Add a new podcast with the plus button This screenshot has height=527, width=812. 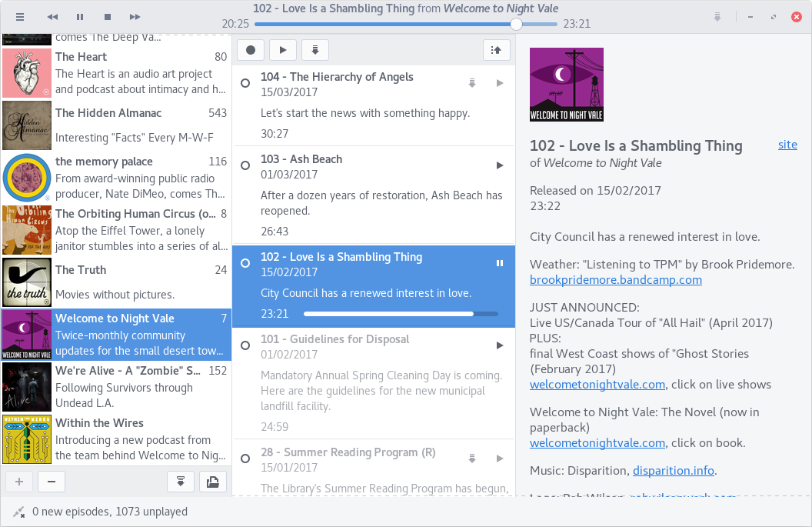[19, 482]
